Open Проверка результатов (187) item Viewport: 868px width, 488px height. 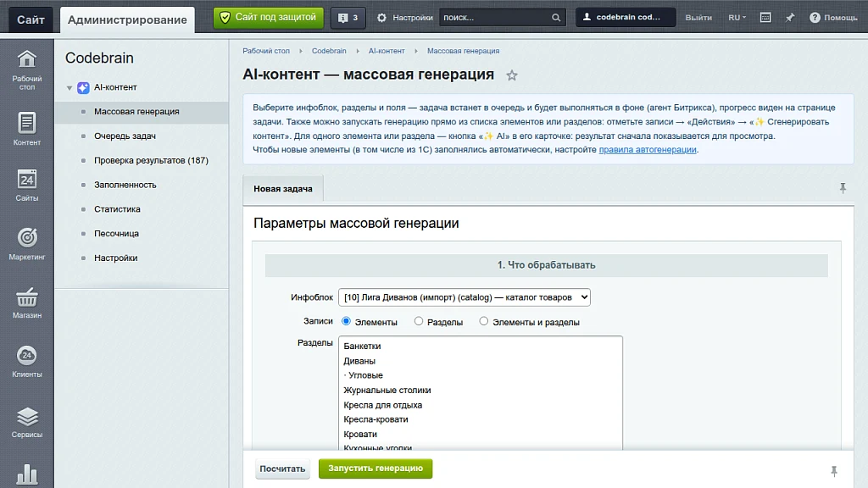coord(151,160)
